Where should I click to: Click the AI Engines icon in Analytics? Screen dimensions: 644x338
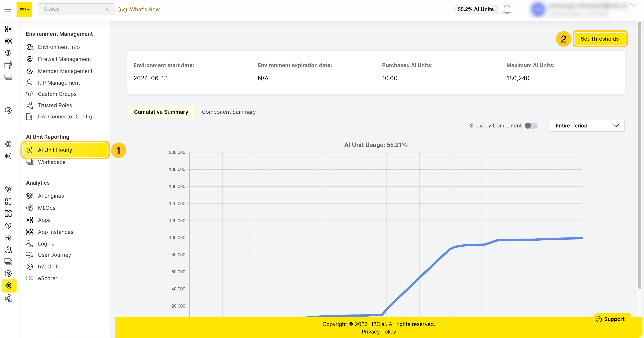point(30,196)
